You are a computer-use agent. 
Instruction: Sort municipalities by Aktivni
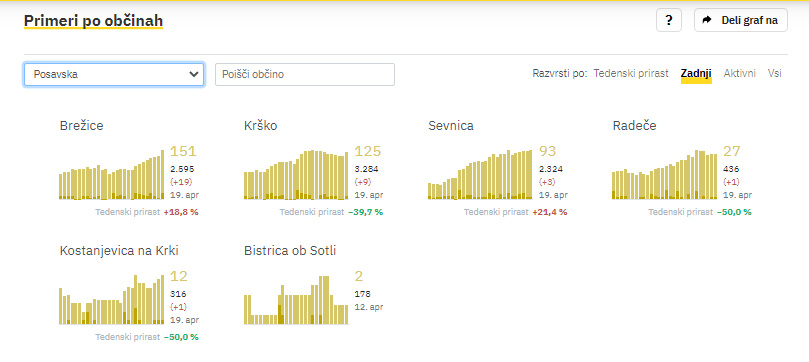(739, 73)
